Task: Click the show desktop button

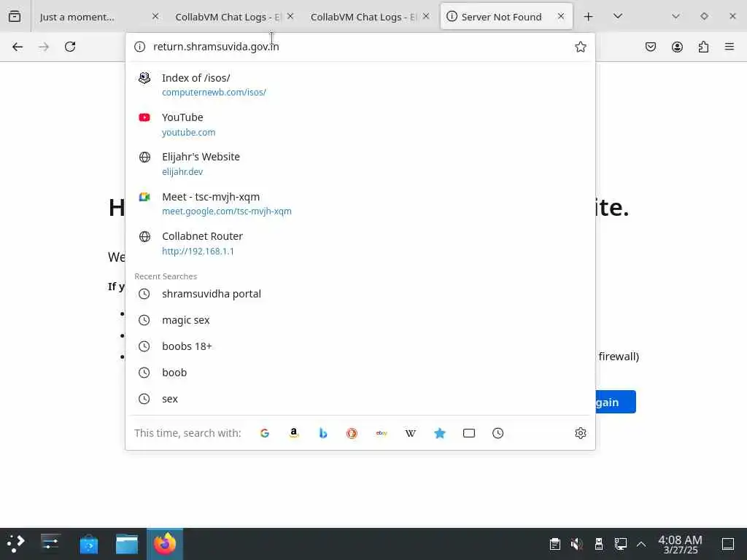Action: [728, 544]
